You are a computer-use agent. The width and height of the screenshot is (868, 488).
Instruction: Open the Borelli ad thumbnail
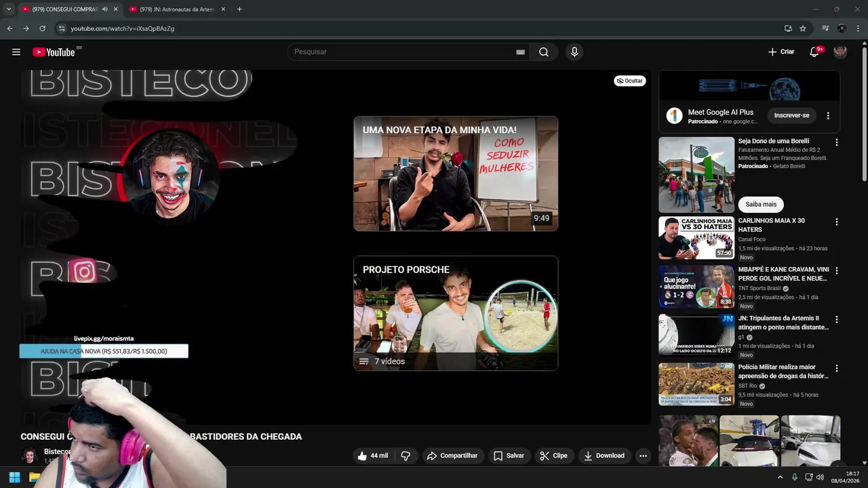click(696, 175)
